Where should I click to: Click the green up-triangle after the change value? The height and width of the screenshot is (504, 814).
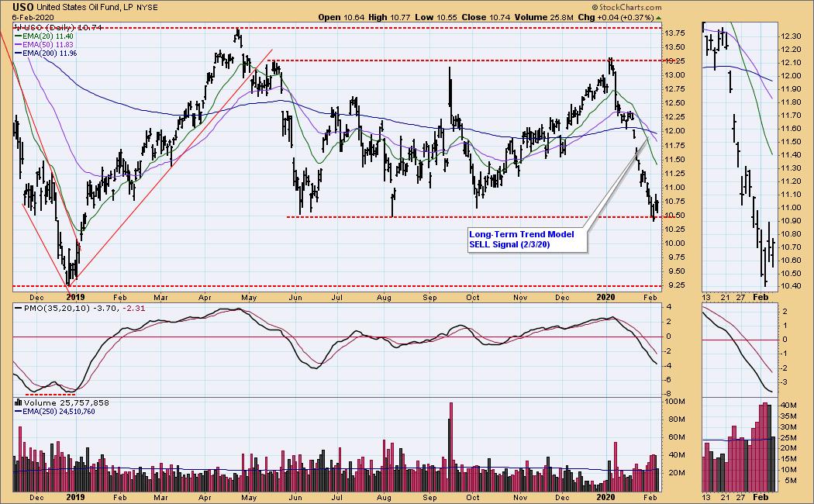point(659,18)
